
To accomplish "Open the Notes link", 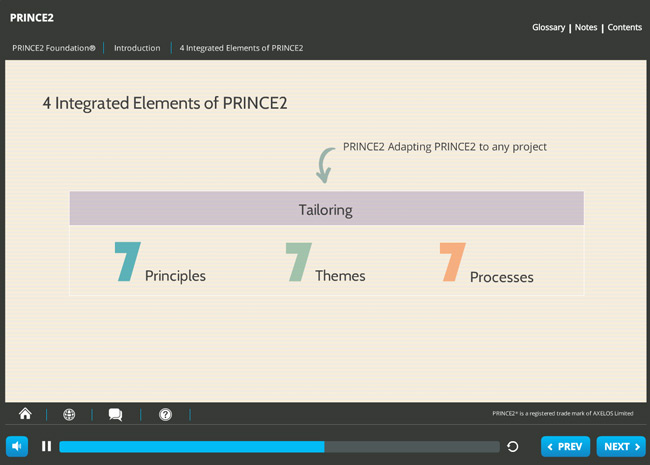I will [x=586, y=27].
